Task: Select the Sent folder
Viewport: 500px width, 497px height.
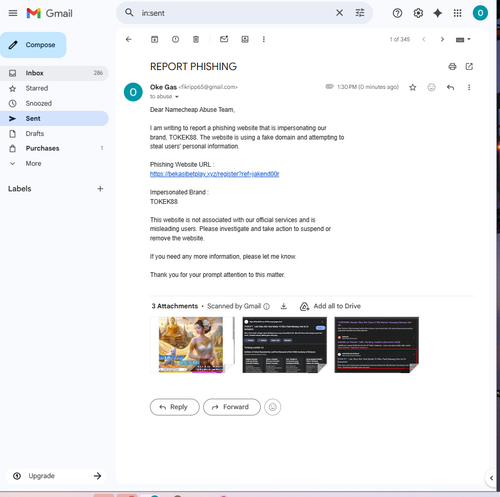Action: pos(54,118)
